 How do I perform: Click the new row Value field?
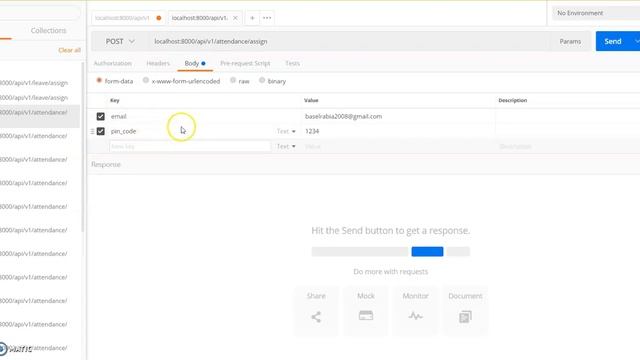pyautogui.click(x=398, y=147)
